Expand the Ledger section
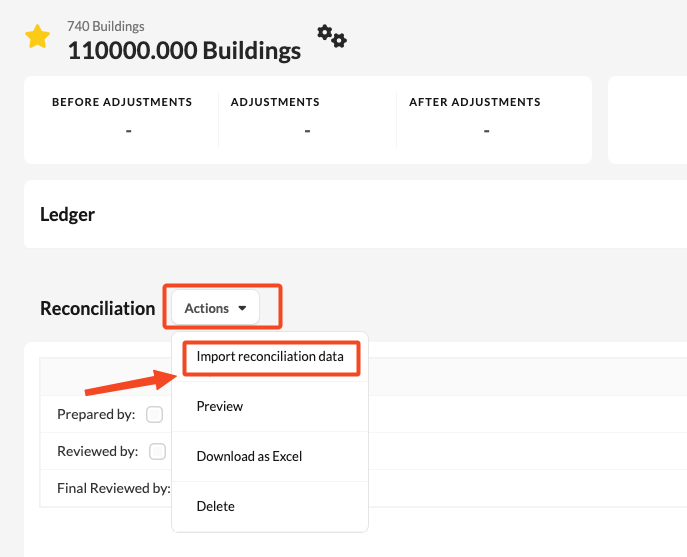The image size is (687, 557). [x=68, y=214]
